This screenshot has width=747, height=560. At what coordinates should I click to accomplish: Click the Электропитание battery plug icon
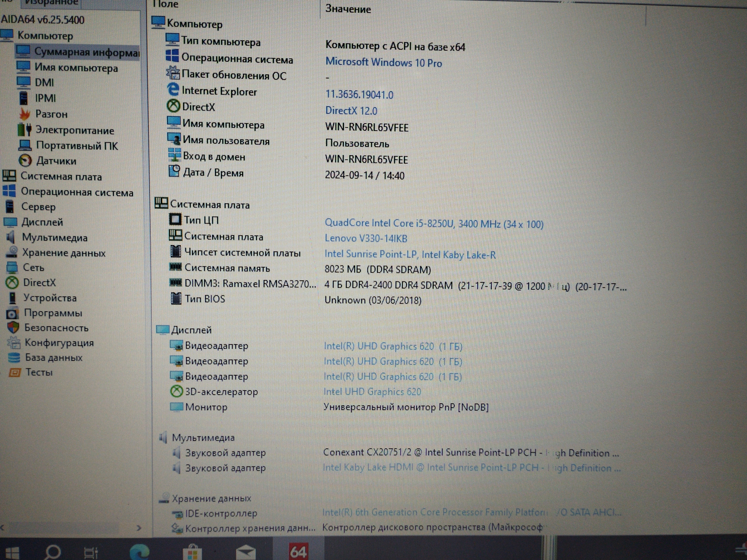click(x=25, y=129)
